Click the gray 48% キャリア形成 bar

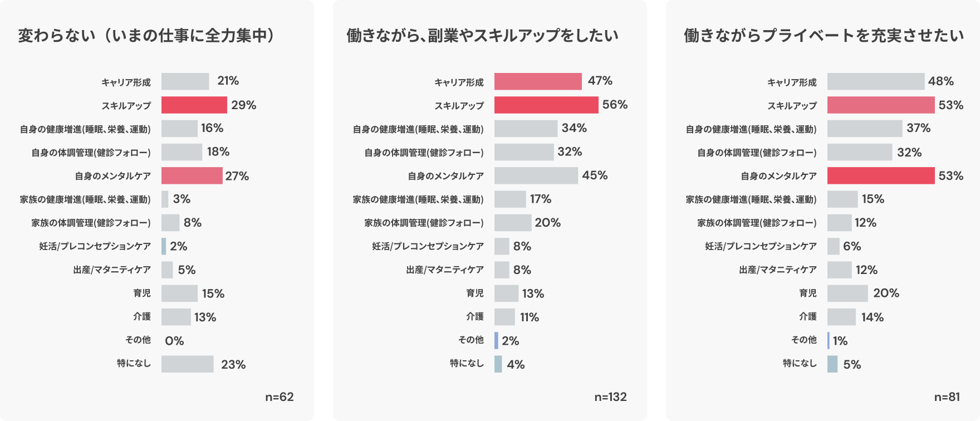[x=875, y=81]
